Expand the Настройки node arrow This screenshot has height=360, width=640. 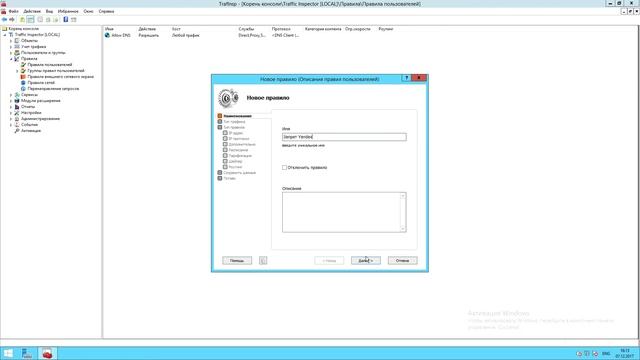pyautogui.click(x=11, y=113)
